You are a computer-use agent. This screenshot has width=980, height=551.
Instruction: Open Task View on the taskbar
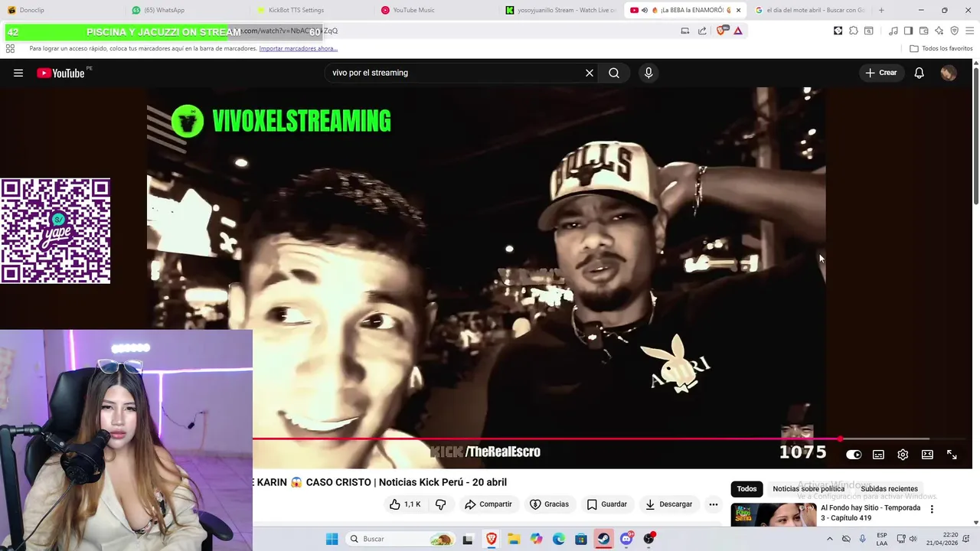point(468,539)
